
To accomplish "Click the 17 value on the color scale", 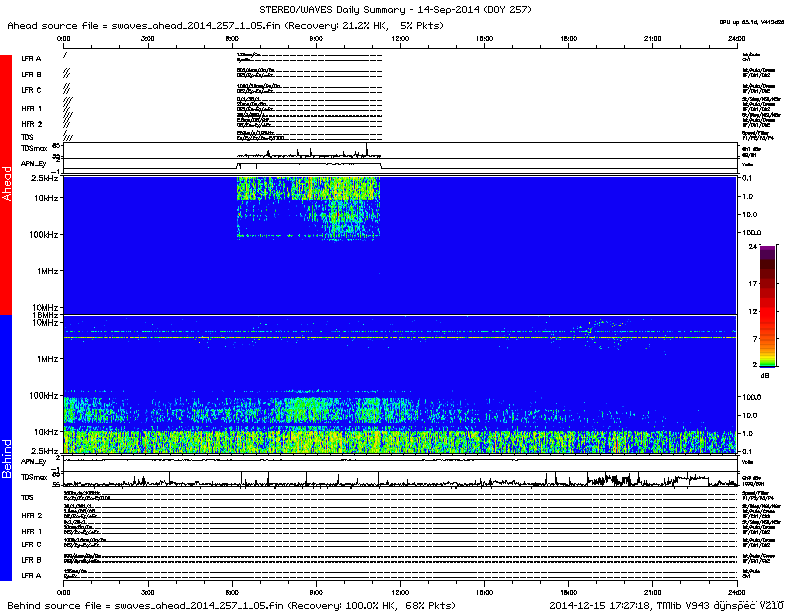I will 752,284.
